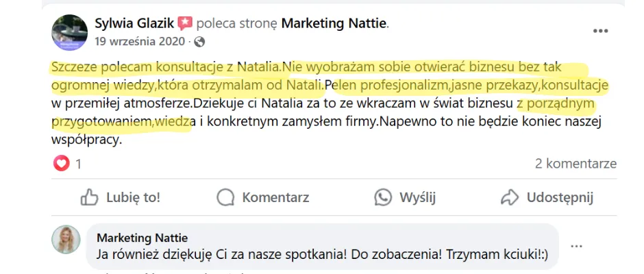This screenshot has height=274, width=644.
Task: Open the comment's three-dot options menu
Action: pyautogui.click(x=577, y=245)
